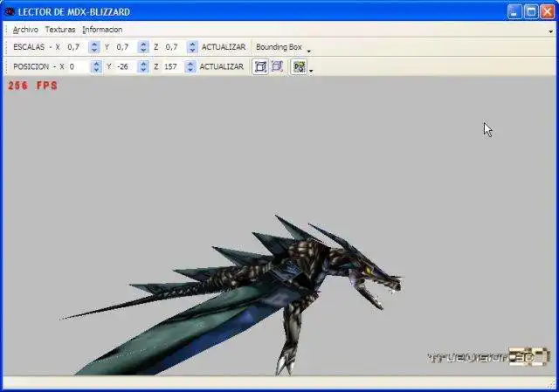Maximize the Lector de MDX window

click(531, 11)
